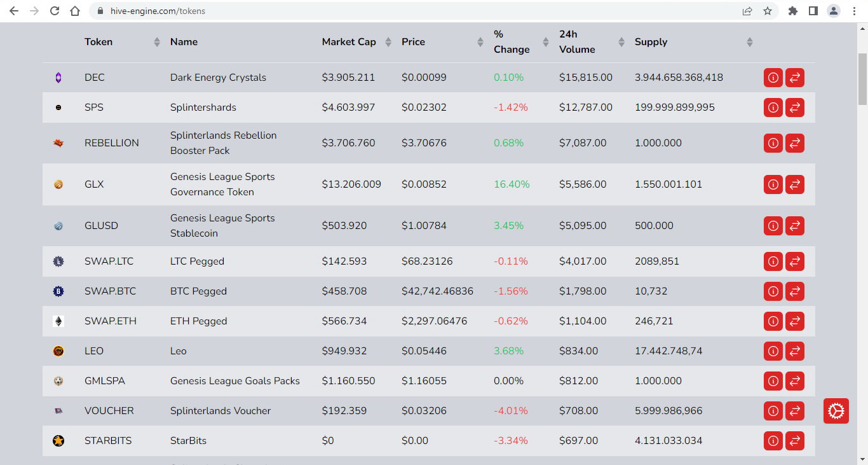Click the trade icon for VOUCHER

(x=795, y=411)
